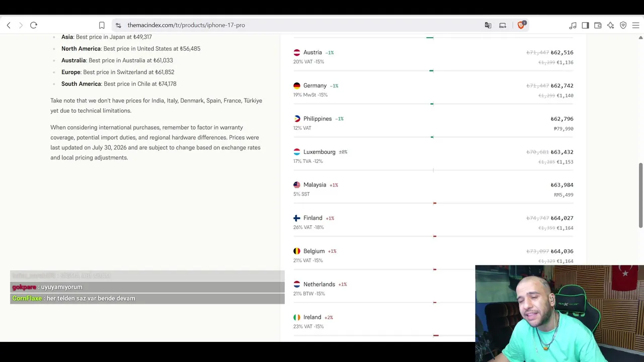Select the Finland country name
The height and width of the screenshot is (362, 644).
pyautogui.click(x=313, y=218)
